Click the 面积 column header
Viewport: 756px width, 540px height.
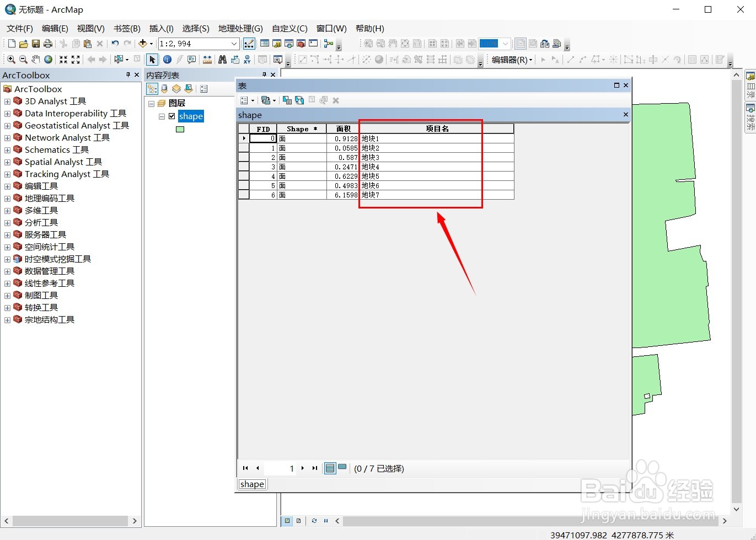(x=343, y=129)
